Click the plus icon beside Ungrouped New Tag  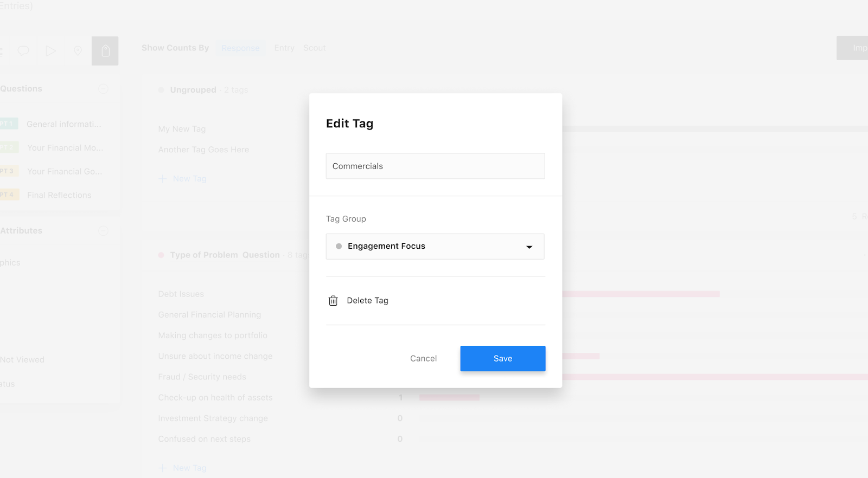(163, 179)
